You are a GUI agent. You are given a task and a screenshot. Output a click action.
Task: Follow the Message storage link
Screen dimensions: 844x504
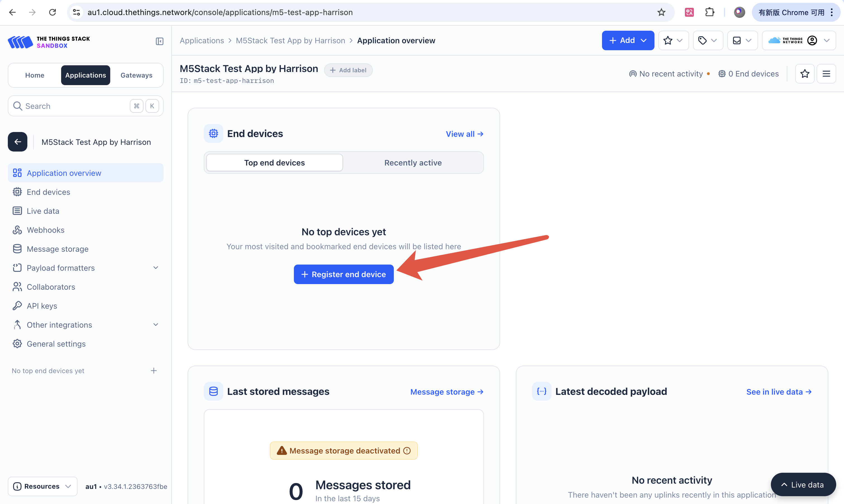[x=447, y=392]
